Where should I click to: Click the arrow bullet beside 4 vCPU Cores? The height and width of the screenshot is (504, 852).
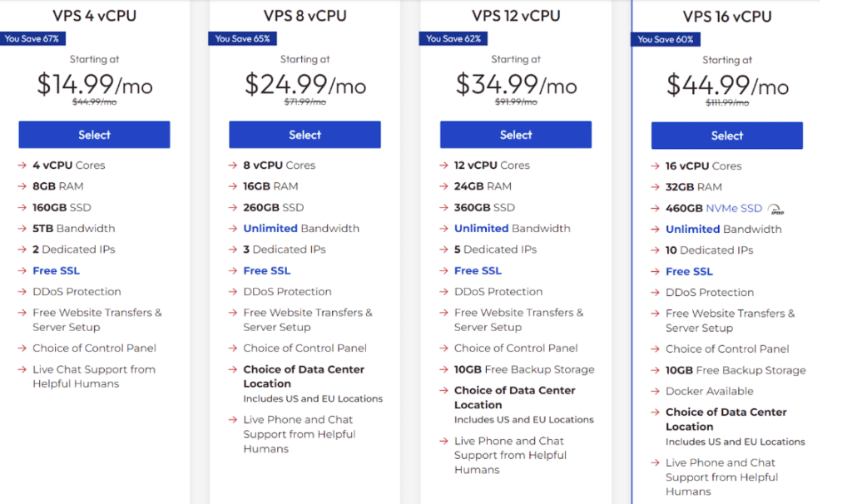(22, 166)
